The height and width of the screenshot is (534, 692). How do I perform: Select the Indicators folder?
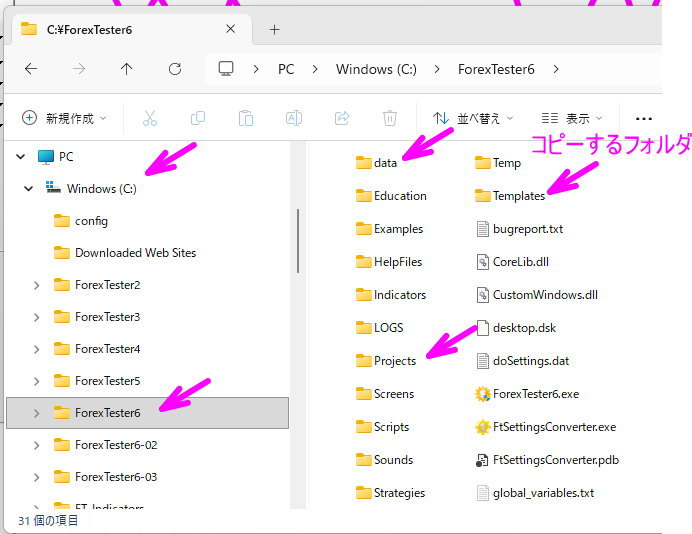click(391, 295)
